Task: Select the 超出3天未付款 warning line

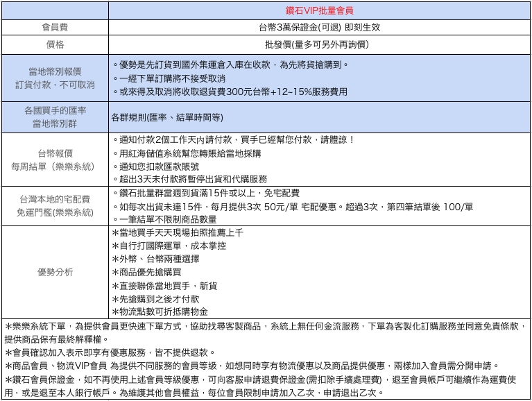Action: click(x=193, y=179)
